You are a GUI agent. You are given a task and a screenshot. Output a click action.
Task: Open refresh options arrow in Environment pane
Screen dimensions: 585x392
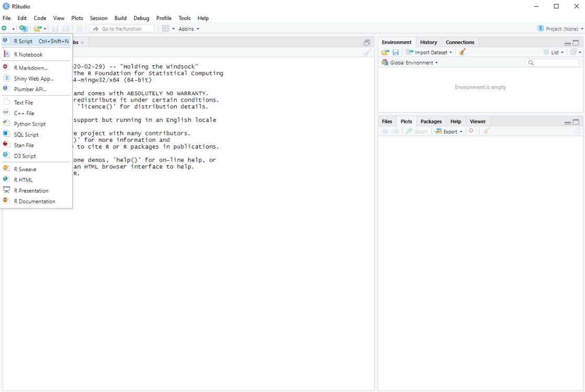click(580, 52)
